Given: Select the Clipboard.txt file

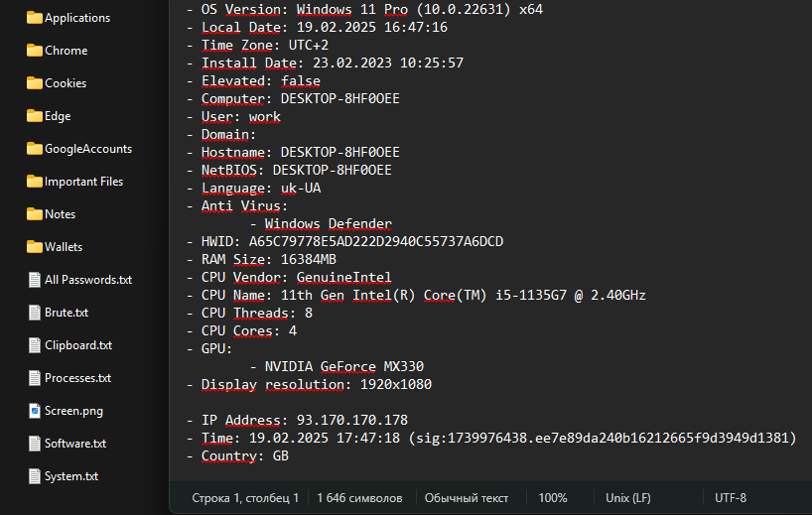Looking at the screenshot, I should click(x=77, y=345).
